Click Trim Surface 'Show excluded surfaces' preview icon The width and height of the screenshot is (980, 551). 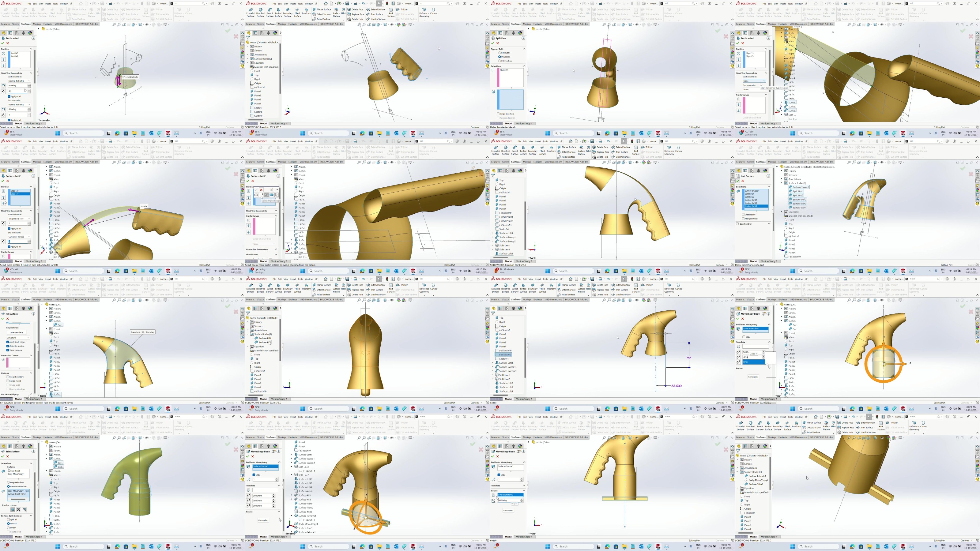18,510
